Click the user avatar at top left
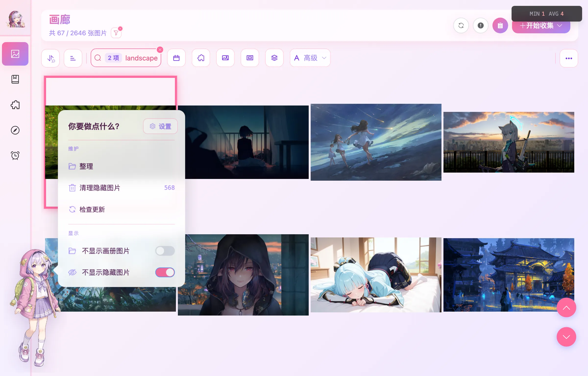The width and height of the screenshot is (588, 376). click(16, 19)
